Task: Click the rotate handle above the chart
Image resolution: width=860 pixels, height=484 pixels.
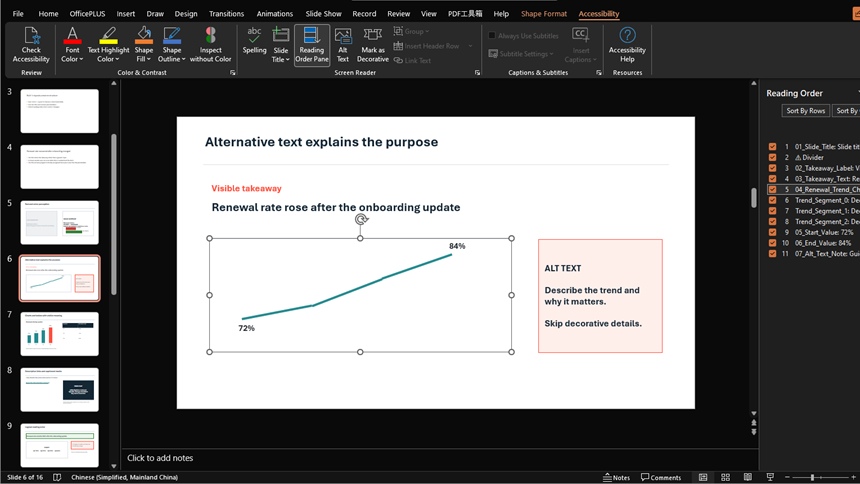Action: click(360, 220)
